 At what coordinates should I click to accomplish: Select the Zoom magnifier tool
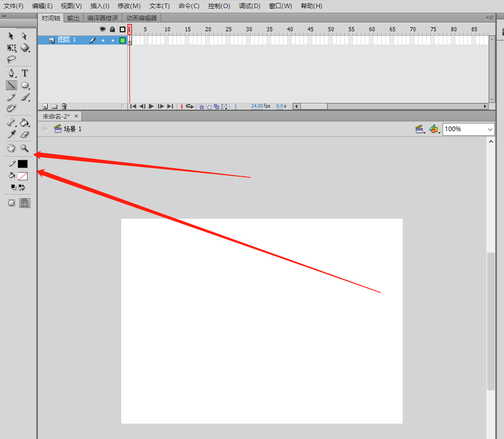[25, 148]
